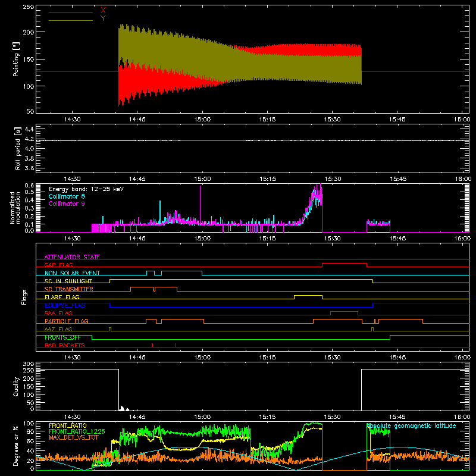Viewport: 476px width, 476px height.
Task: Select the FRONTS_OFF flag label
Action: 62,337
